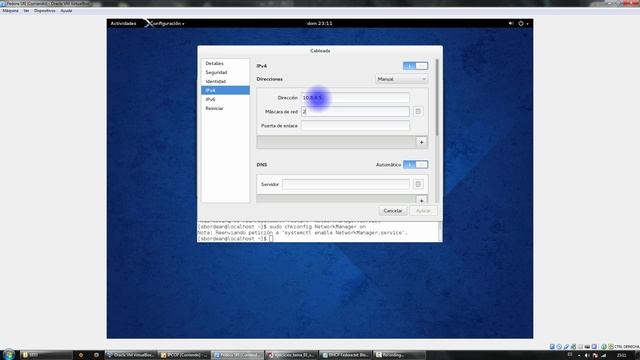Select Reiniciar in the sidebar

tap(225, 108)
